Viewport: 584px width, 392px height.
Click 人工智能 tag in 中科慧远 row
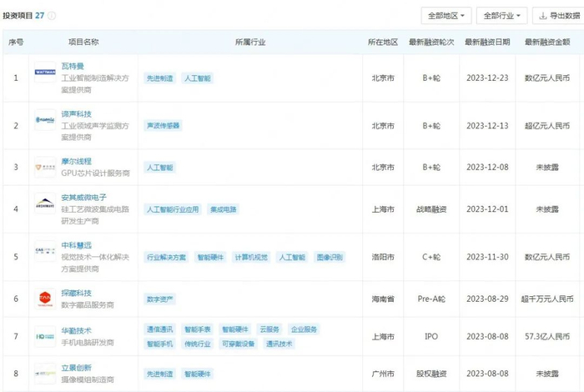pyautogui.click(x=292, y=257)
